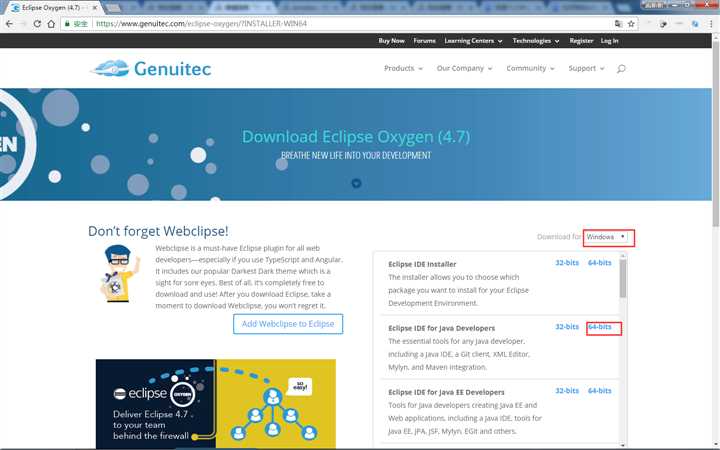Download 64-bits Eclipse IDE for Java Developers
Viewport: 720px width, 450px height.
coord(599,326)
